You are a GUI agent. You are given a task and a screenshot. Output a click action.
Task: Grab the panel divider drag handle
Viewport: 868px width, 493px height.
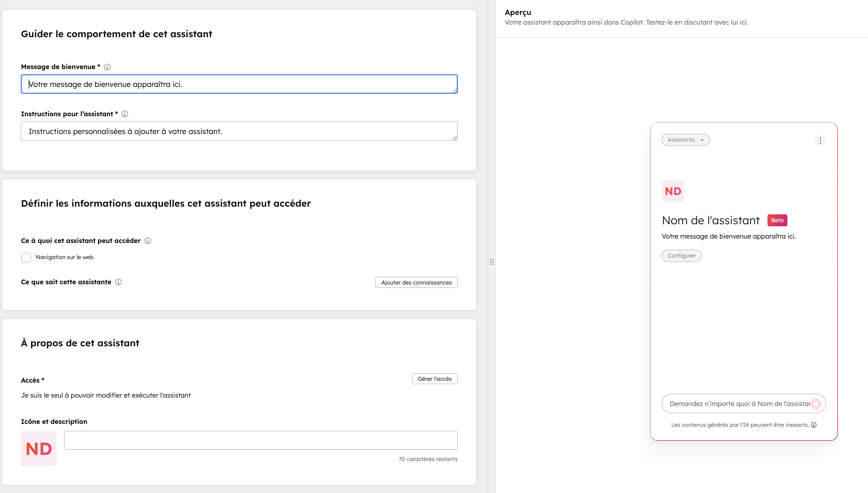[491, 262]
